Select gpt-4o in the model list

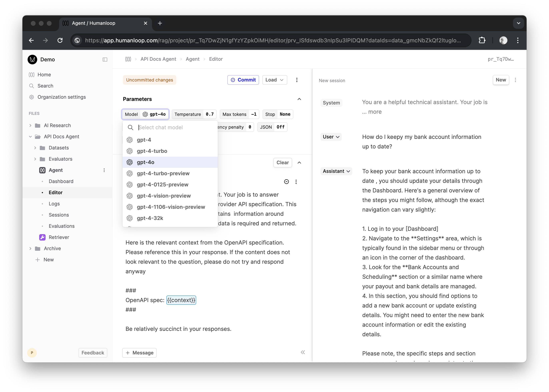tap(170, 162)
